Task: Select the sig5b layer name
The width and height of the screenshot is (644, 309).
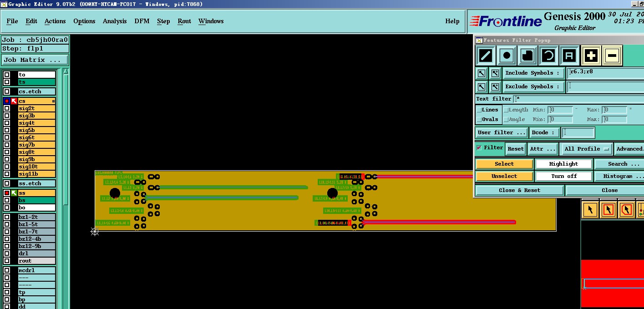Action: [x=36, y=130]
